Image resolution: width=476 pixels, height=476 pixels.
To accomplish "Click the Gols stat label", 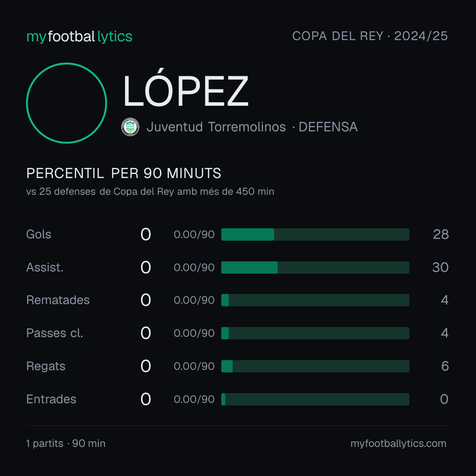I will pos(38,234).
